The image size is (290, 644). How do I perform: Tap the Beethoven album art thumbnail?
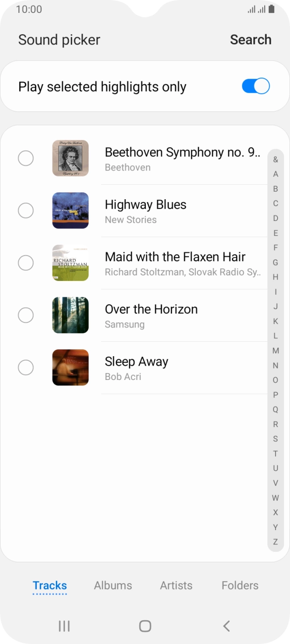(70, 158)
